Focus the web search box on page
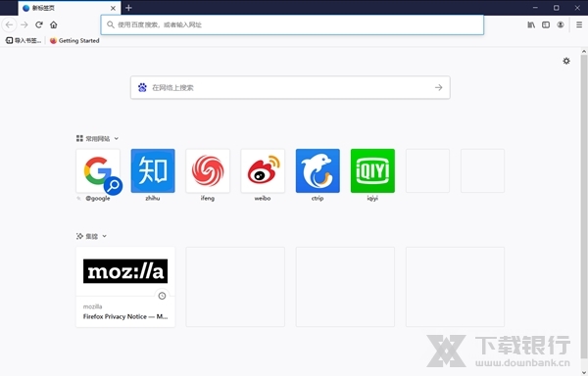The width and height of the screenshot is (588, 376). point(290,87)
